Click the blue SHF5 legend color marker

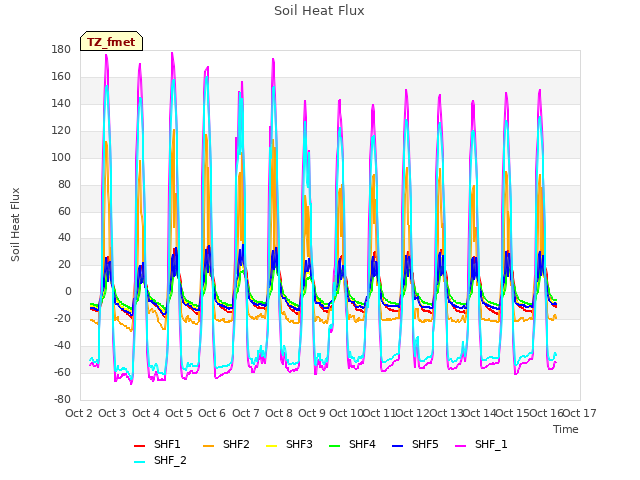398,446
